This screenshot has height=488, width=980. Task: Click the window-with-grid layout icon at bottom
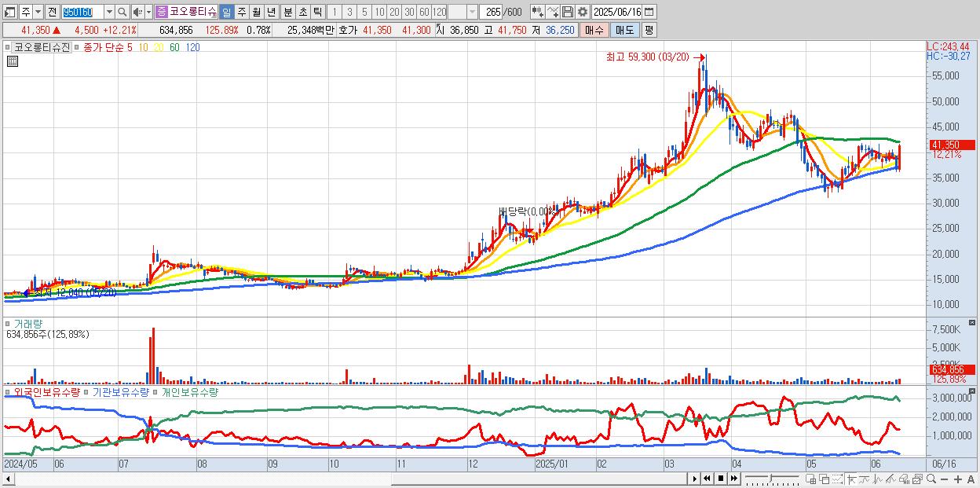pos(811,479)
